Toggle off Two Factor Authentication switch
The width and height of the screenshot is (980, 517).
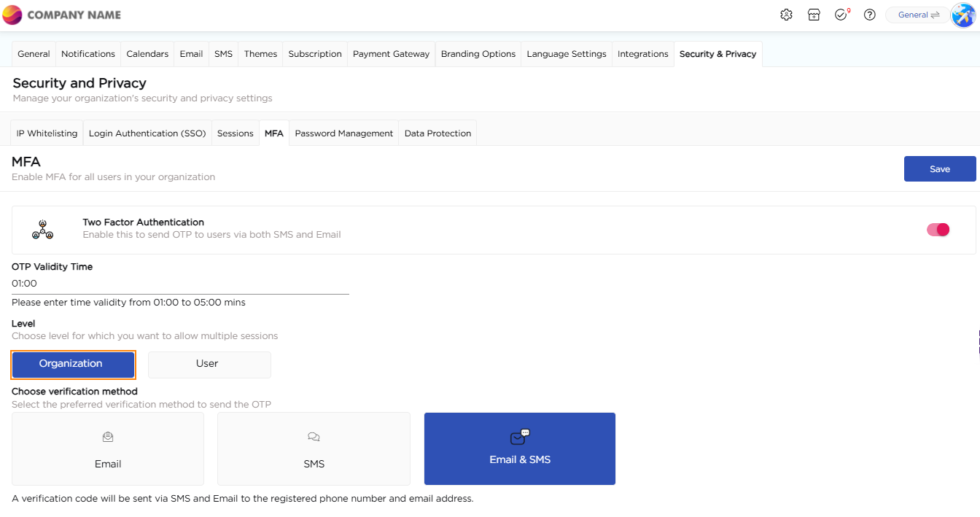point(938,230)
